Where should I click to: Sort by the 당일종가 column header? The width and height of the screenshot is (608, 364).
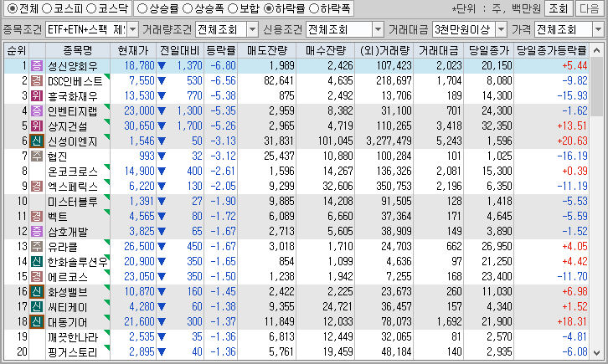(x=488, y=50)
